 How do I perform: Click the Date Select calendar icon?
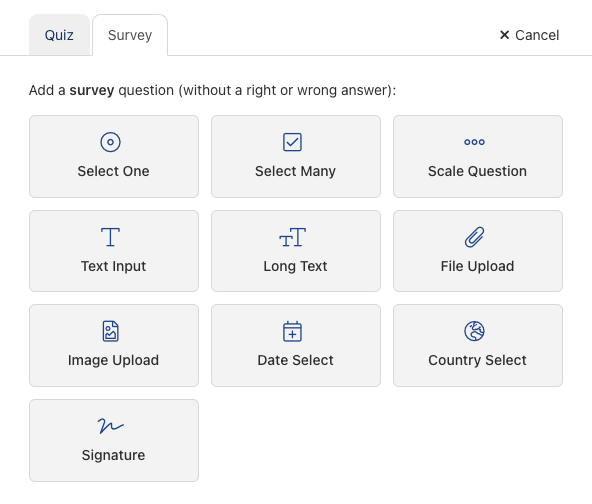tap(292, 331)
